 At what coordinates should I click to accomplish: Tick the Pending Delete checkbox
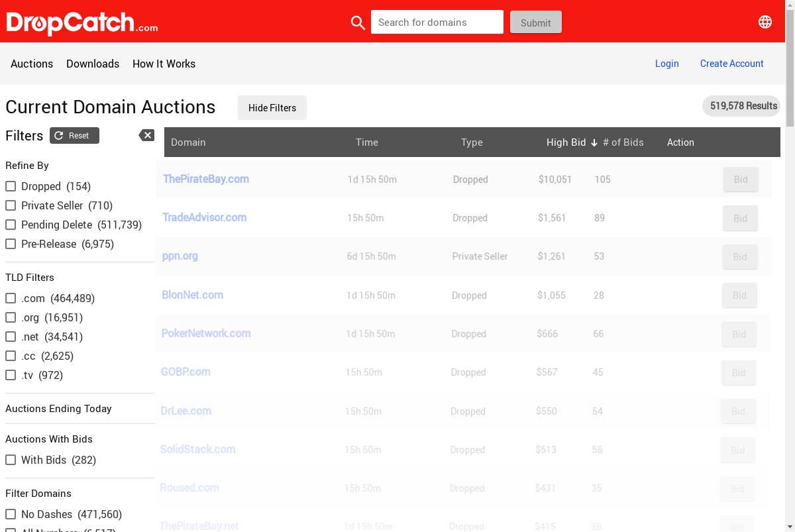[x=11, y=225]
